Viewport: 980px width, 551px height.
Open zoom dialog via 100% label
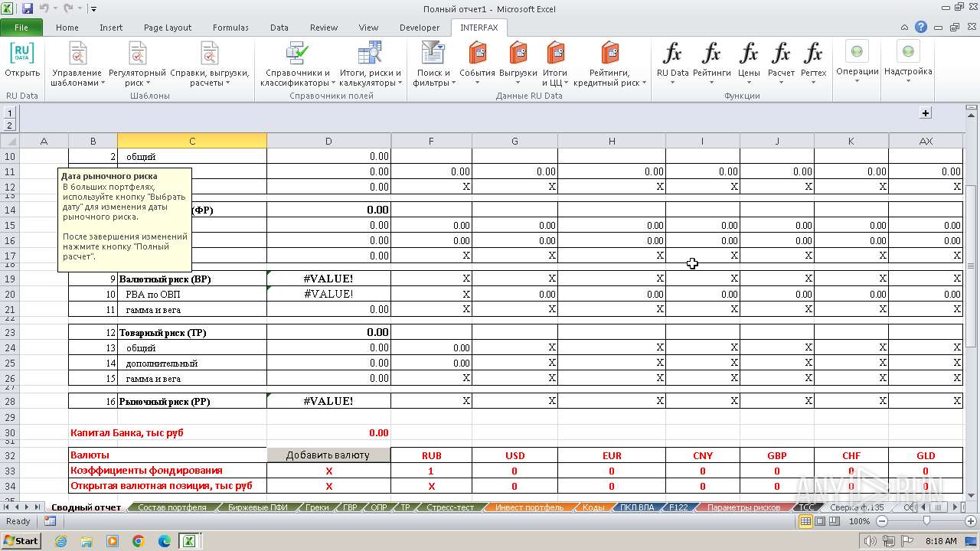pos(859,521)
